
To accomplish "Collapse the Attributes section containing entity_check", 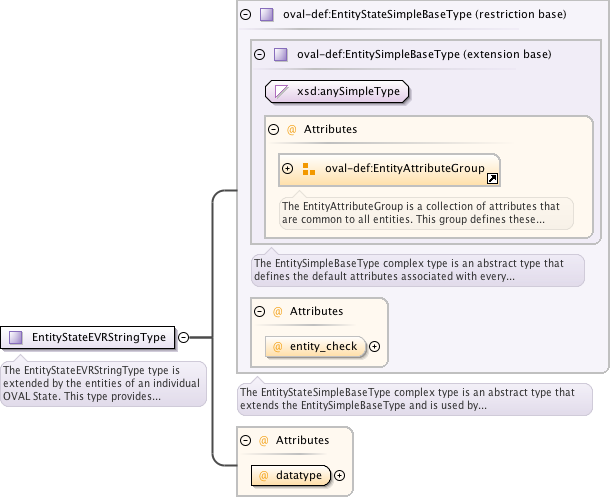I will pos(259,312).
